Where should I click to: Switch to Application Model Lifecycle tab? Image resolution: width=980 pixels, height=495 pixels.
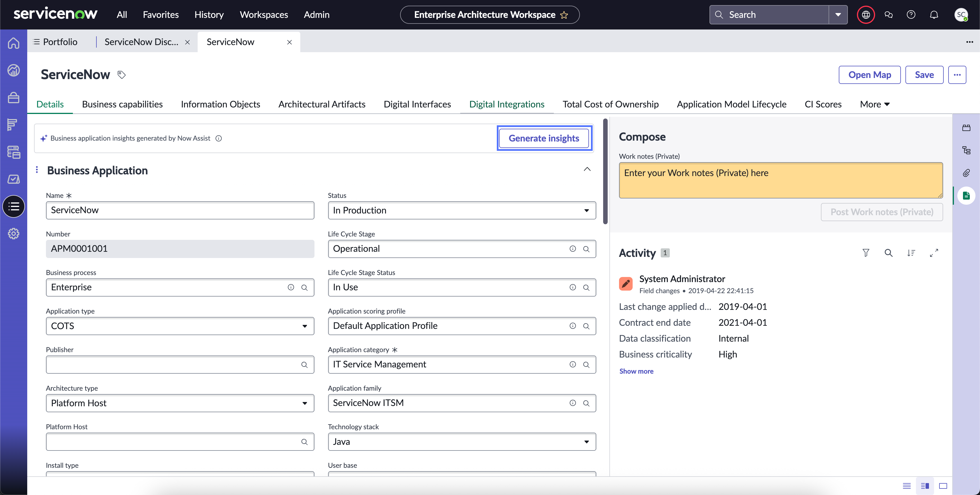pos(732,104)
